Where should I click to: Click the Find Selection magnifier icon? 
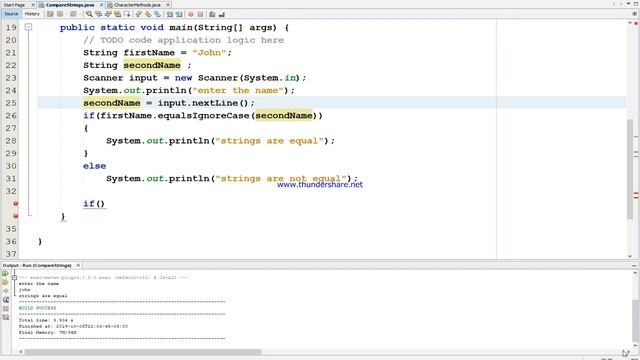click(x=89, y=14)
